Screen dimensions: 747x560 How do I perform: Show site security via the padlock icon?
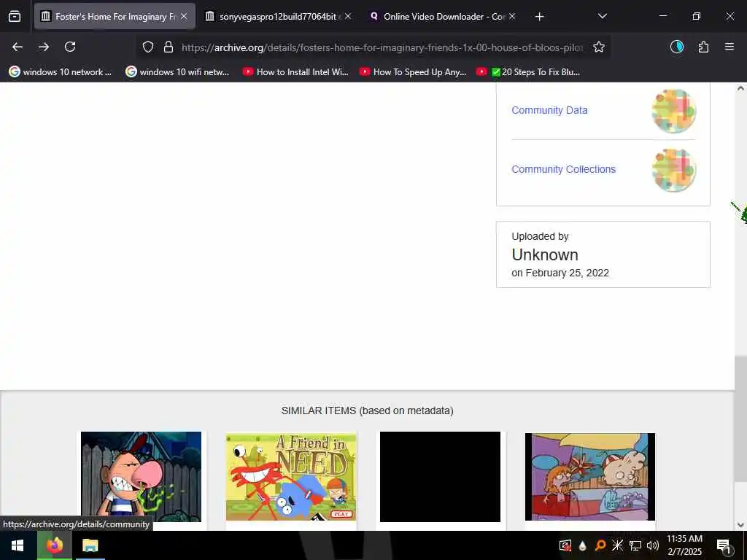(169, 47)
